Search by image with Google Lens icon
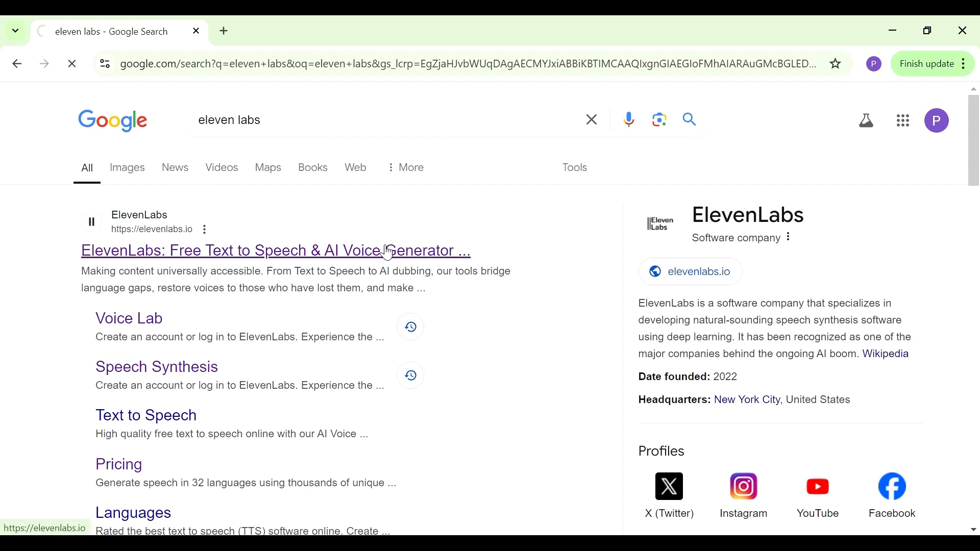The height and width of the screenshot is (551, 980). [660, 120]
